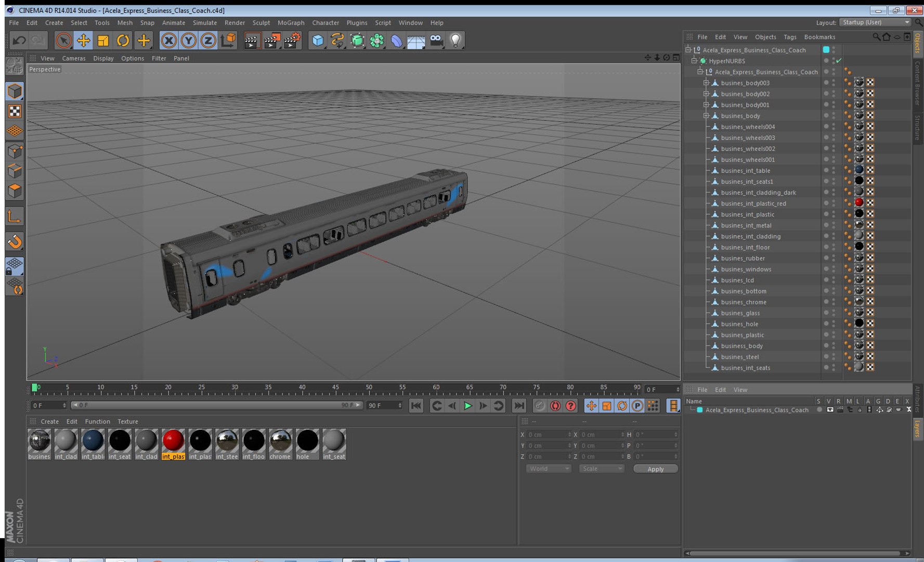924x562 pixels.
Task: Toggle HyperNURBS green checkmark
Action: tap(838, 61)
